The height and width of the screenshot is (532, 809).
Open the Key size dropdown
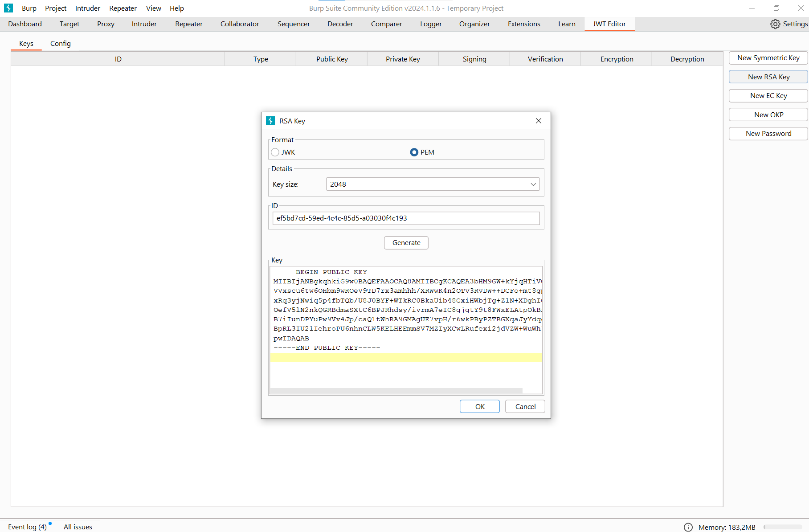[433, 184]
